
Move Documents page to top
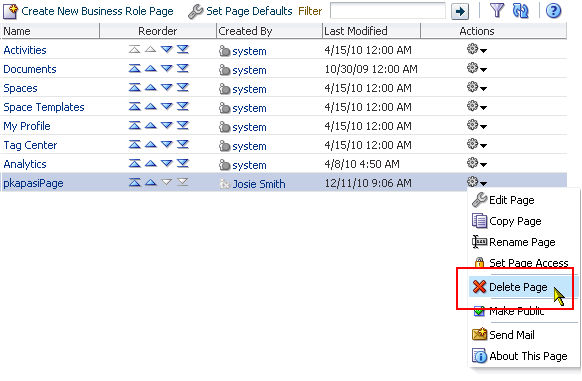coord(134,68)
